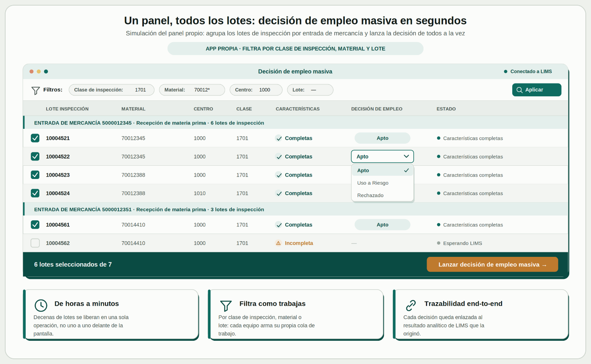Click the Centro filter field
591x364 pixels.
point(256,90)
